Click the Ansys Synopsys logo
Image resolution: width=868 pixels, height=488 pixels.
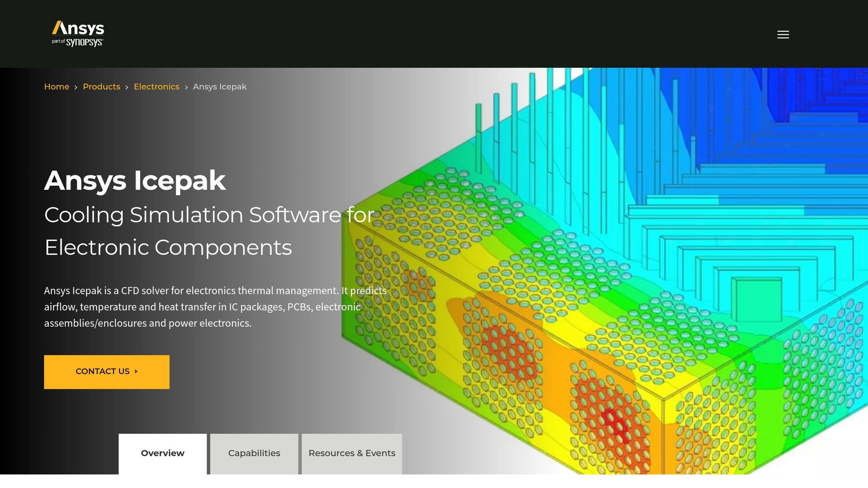(78, 33)
